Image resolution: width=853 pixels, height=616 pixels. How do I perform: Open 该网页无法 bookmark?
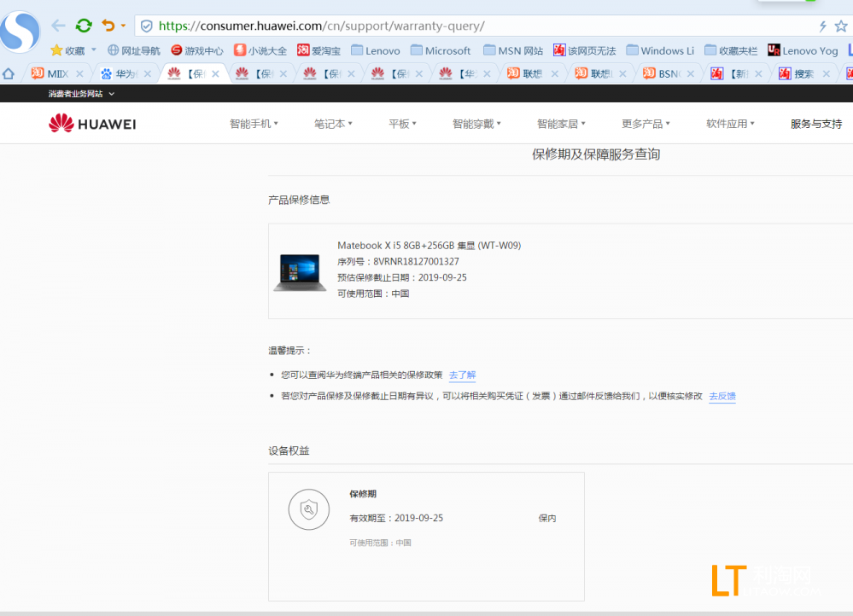[584, 50]
